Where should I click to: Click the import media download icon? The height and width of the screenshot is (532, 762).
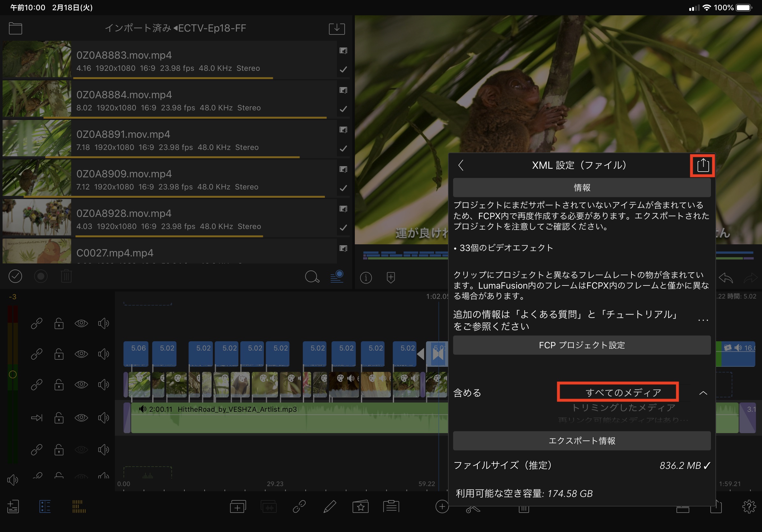click(337, 28)
